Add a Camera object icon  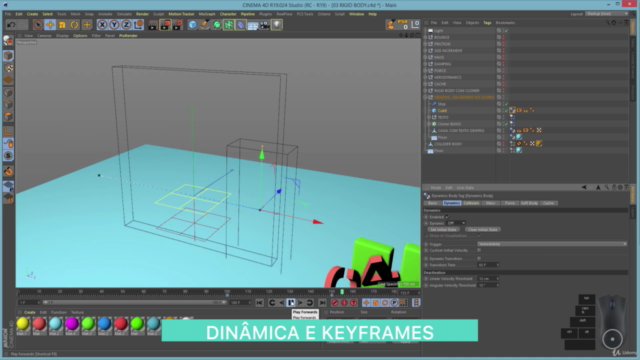point(264,25)
